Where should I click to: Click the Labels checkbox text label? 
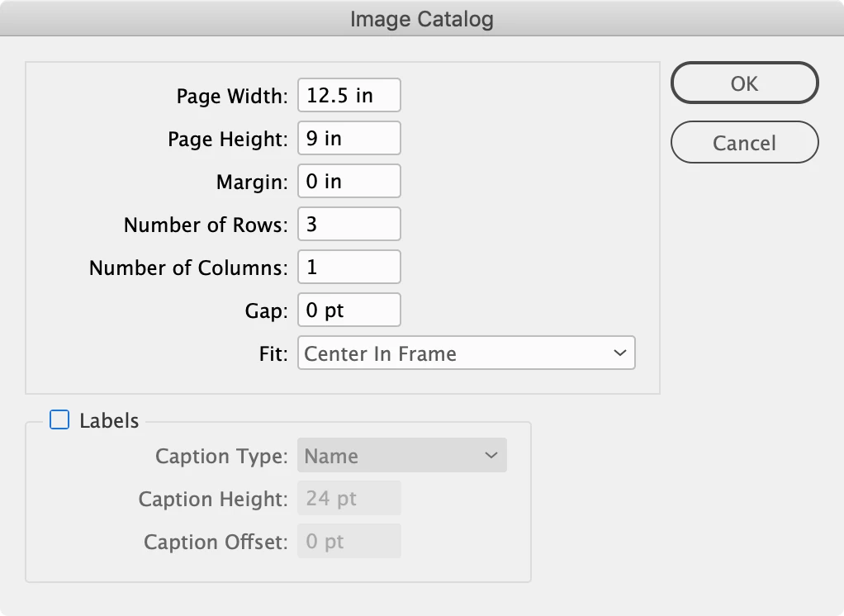[109, 420]
